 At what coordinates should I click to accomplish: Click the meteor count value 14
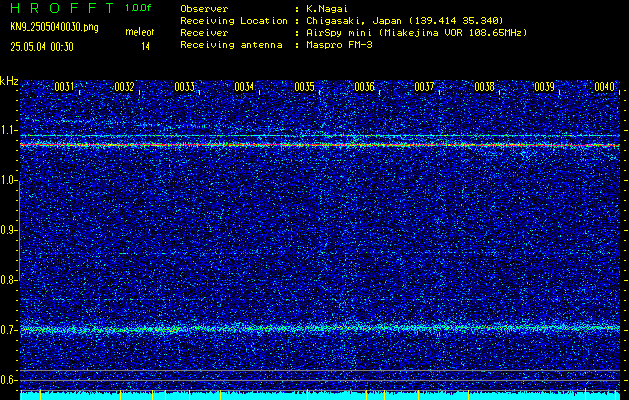pyautogui.click(x=145, y=47)
